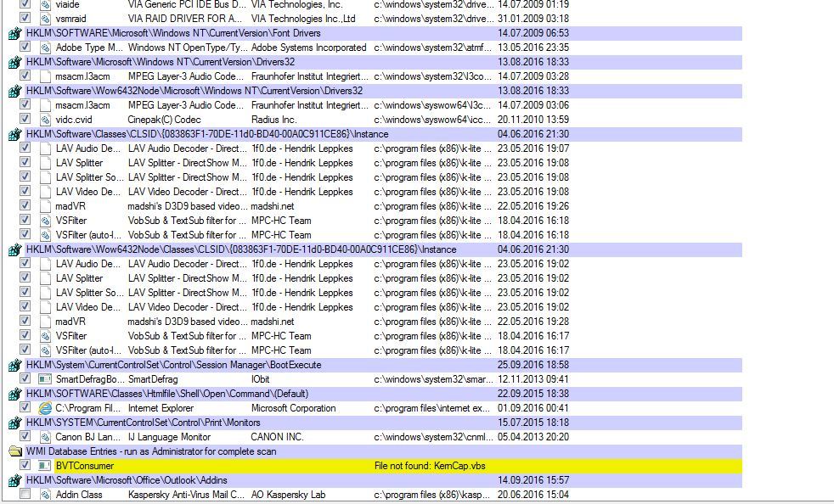Click the registry icon beside the Htmlfile Shell Open Command key

pyautogui.click(x=14, y=394)
